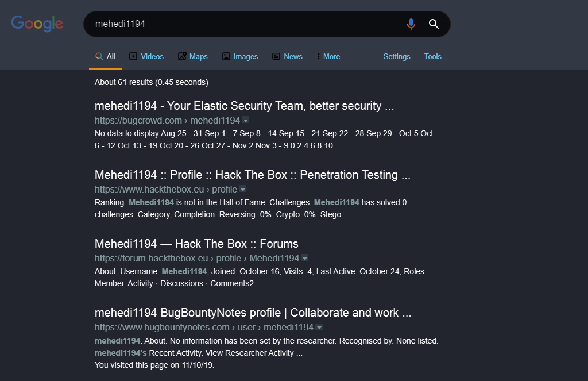Switch to the Images tab
Image resolution: width=588 pixels, height=381 pixels.
click(240, 57)
